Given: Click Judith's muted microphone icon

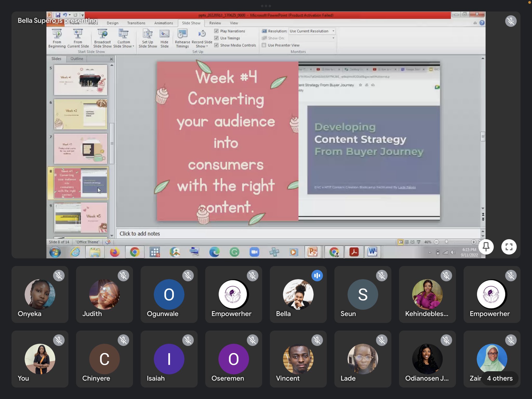Looking at the screenshot, I should click(123, 275).
